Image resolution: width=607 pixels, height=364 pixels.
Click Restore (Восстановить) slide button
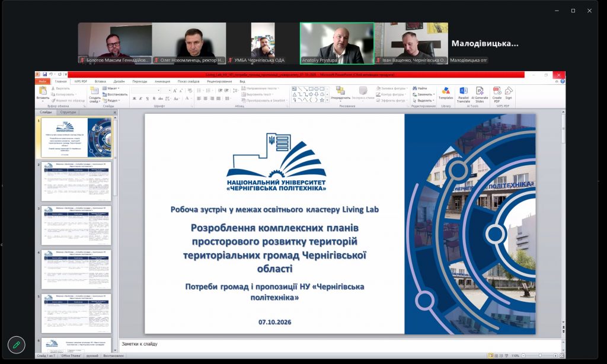pos(115,94)
